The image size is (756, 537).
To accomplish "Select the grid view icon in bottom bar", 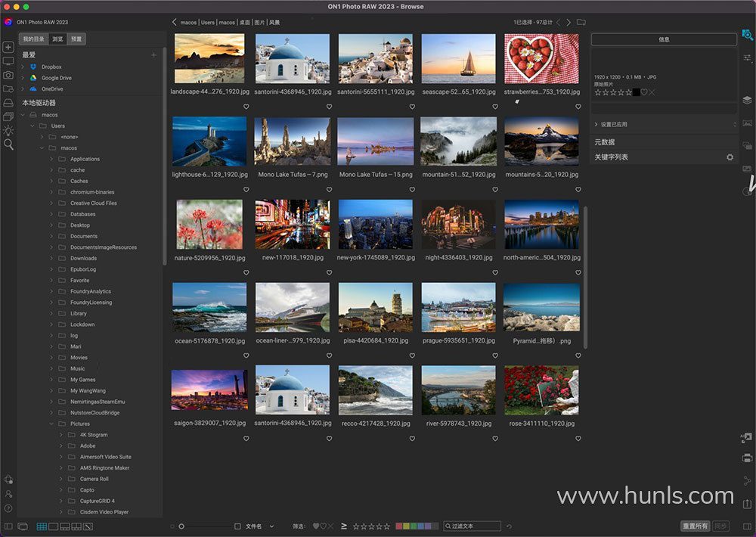I will point(42,526).
